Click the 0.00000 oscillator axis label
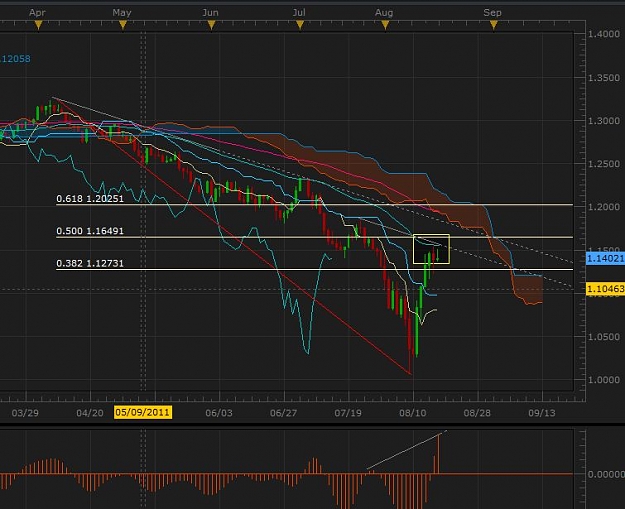 pyautogui.click(x=606, y=474)
